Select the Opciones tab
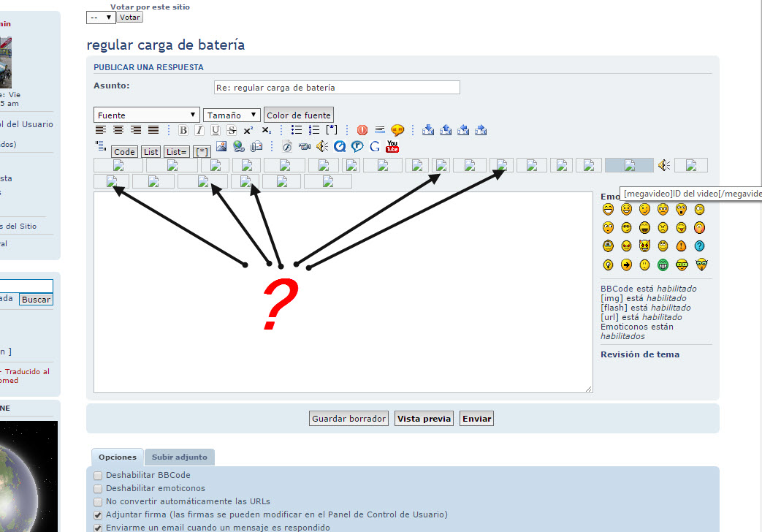 tap(117, 457)
